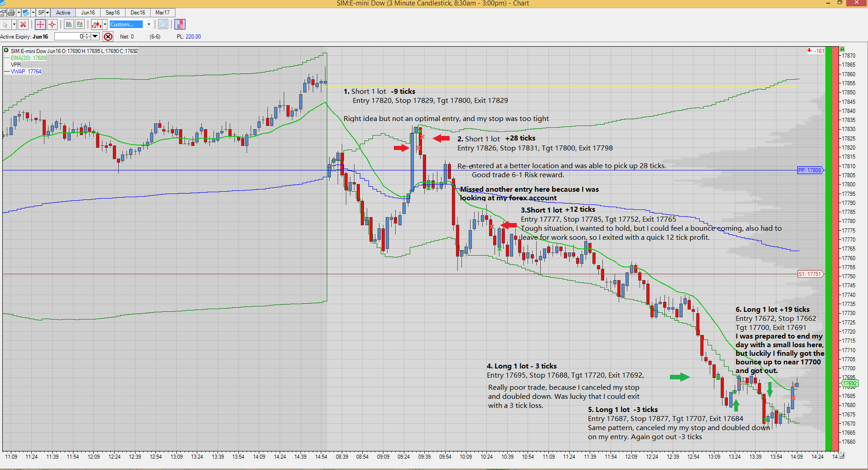
Task: Click the green vertical bar at chart edge
Action: 829,249
